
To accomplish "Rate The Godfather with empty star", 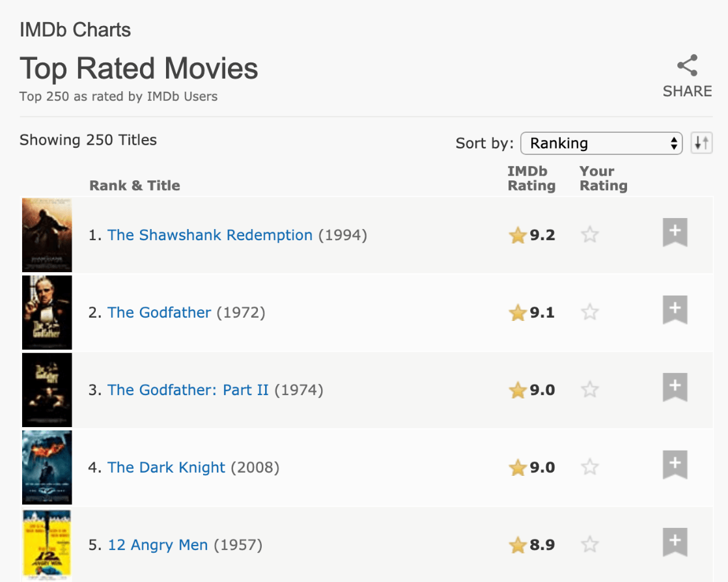I will point(590,312).
